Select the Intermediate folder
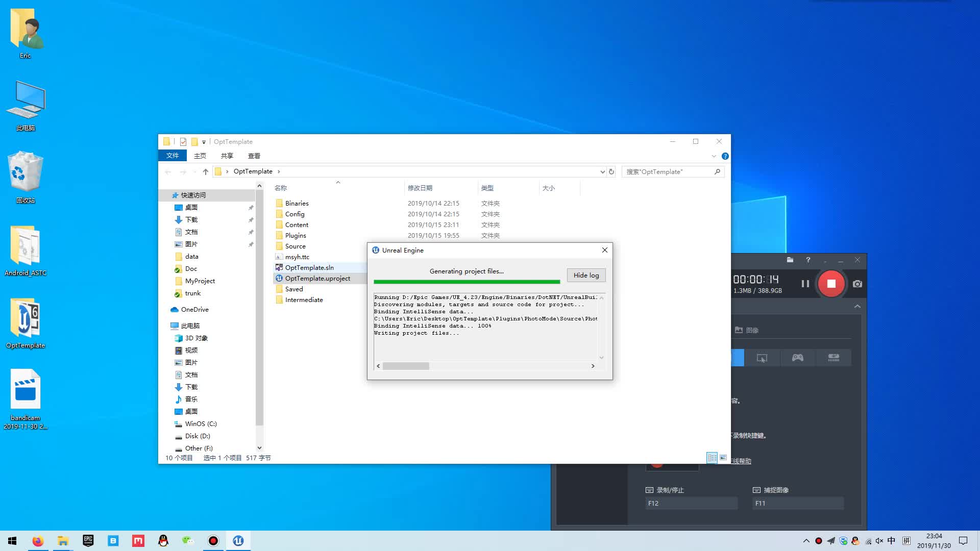Screen dimensions: 980x551 (x=304, y=299)
